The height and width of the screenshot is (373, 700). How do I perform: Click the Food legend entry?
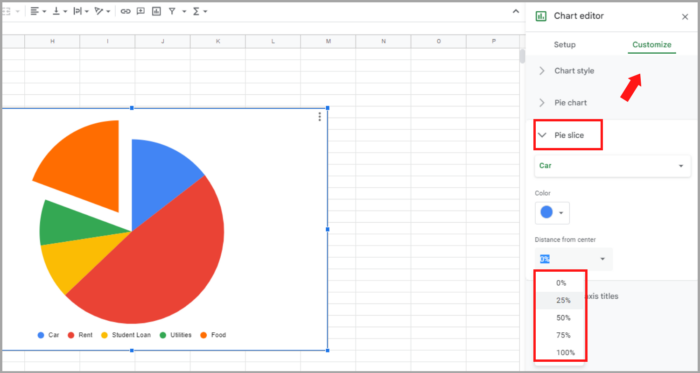pos(213,335)
